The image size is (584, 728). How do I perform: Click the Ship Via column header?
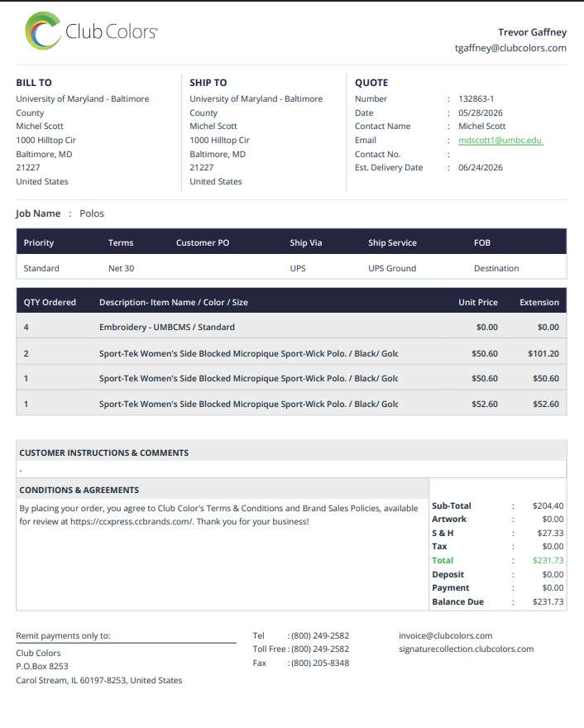coord(305,243)
